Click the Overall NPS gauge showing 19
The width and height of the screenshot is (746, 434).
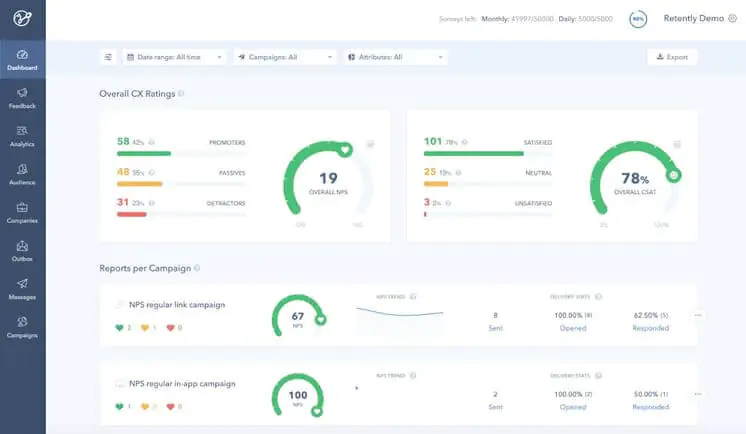[328, 178]
